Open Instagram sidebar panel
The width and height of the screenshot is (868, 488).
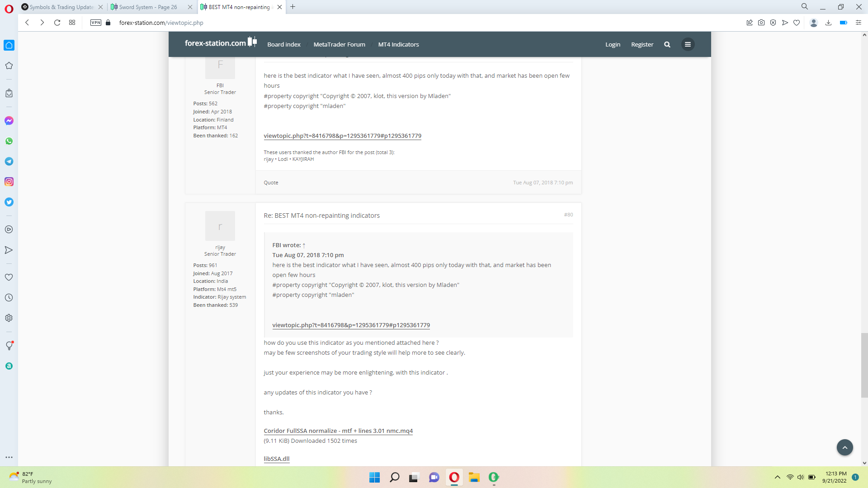pyautogui.click(x=9, y=182)
